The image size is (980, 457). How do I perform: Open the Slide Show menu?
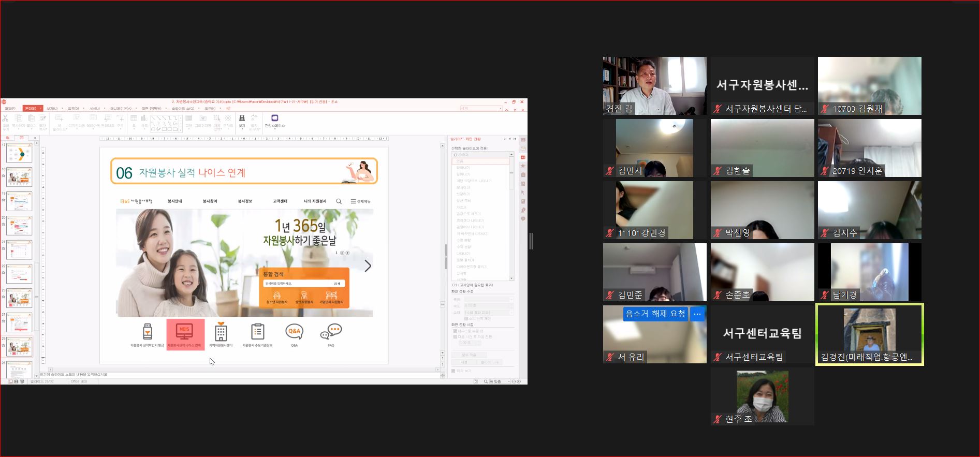(x=183, y=108)
